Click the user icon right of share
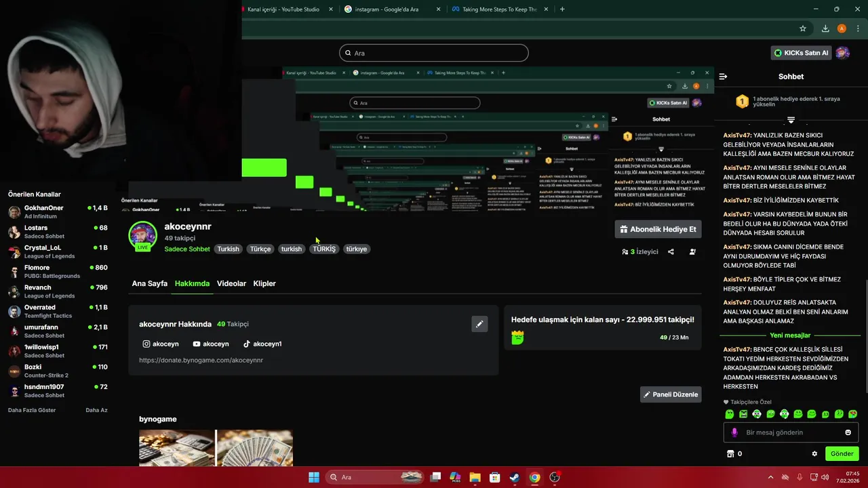This screenshot has width=868, height=488. tap(692, 251)
